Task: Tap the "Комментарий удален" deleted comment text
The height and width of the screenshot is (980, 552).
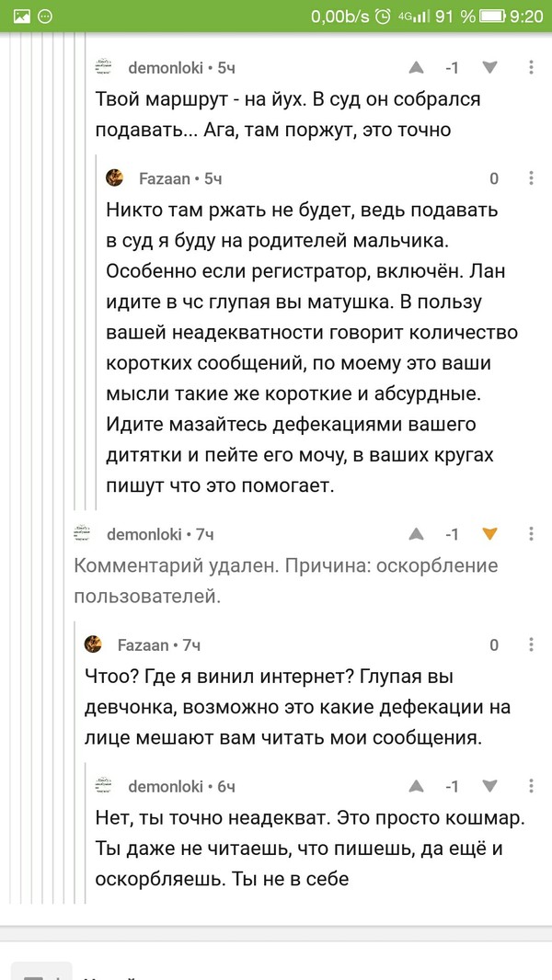Action: [x=285, y=580]
